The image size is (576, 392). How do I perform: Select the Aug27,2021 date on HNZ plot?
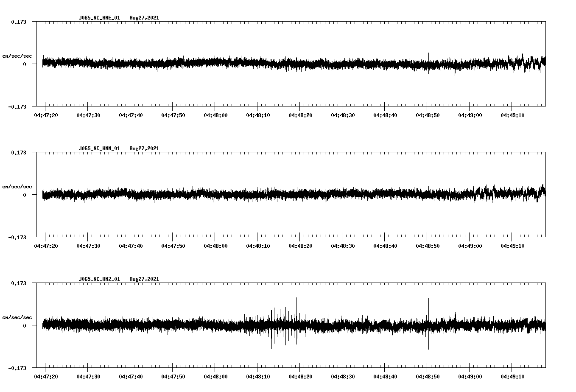pos(144,279)
